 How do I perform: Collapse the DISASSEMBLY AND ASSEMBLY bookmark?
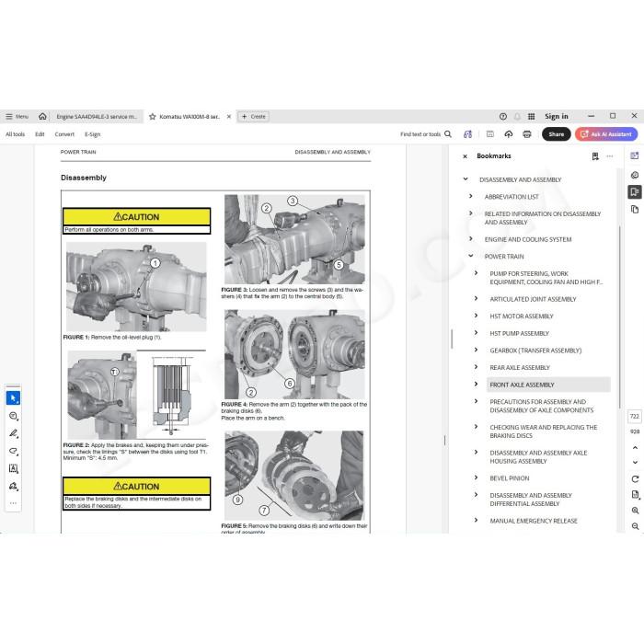click(466, 179)
